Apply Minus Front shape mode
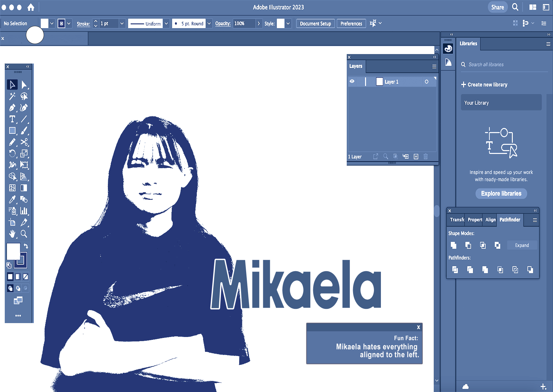Image resolution: width=553 pixels, height=392 pixels. click(468, 245)
